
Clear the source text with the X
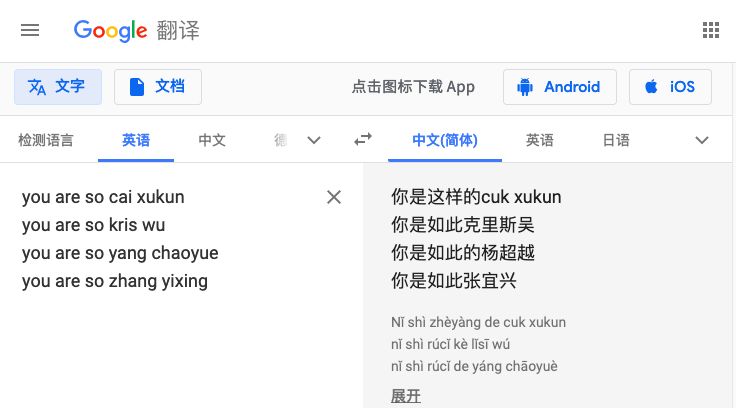[334, 197]
